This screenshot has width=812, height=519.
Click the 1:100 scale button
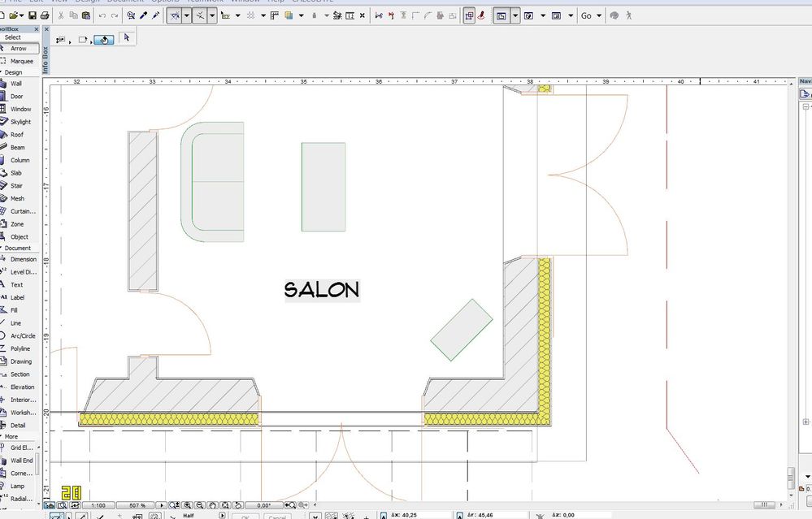point(98,505)
